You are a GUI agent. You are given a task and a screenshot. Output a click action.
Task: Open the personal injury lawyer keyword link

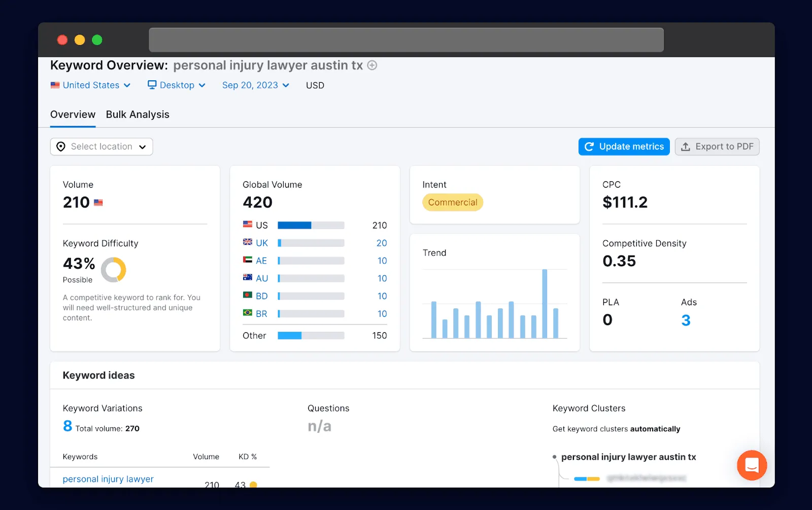click(x=108, y=479)
